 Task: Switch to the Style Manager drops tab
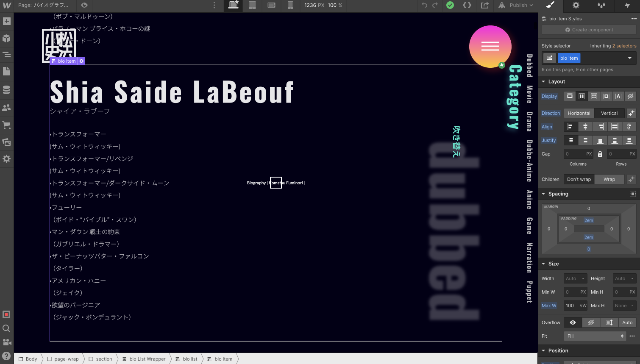601,6
